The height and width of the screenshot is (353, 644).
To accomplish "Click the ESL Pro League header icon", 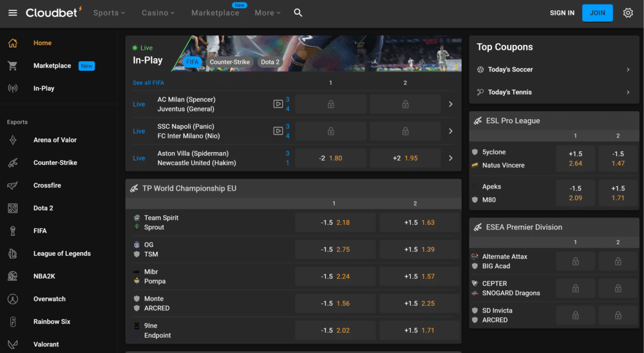I will click(477, 121).
